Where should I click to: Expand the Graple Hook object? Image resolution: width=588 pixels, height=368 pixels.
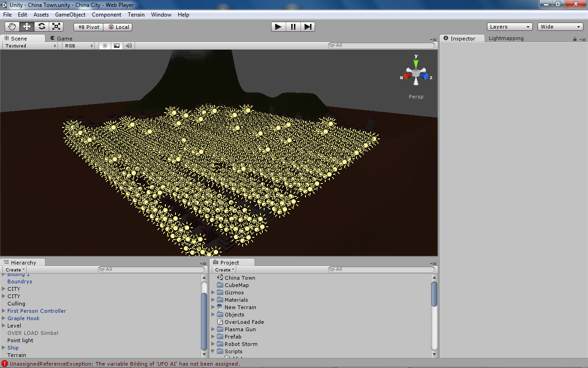(4, 318)
